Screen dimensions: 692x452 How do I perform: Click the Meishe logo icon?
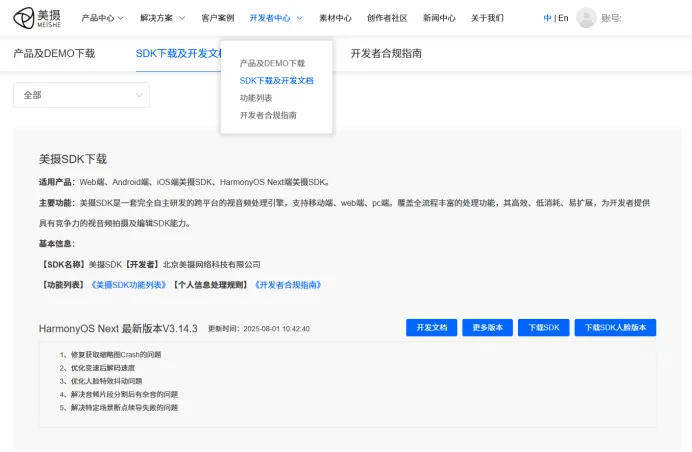click(23, 18)
